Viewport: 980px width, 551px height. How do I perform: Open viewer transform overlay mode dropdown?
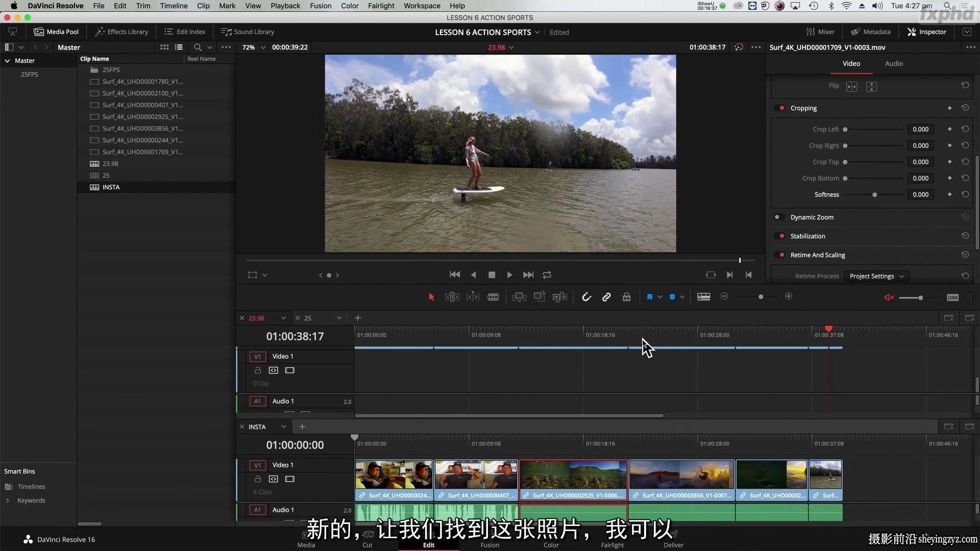[x=264, y=275]
